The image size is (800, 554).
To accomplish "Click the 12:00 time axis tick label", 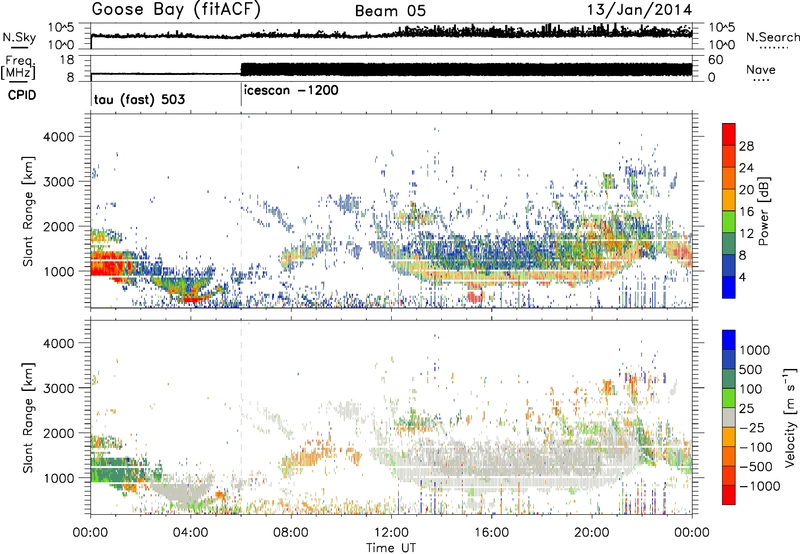I will coord(391,533).
